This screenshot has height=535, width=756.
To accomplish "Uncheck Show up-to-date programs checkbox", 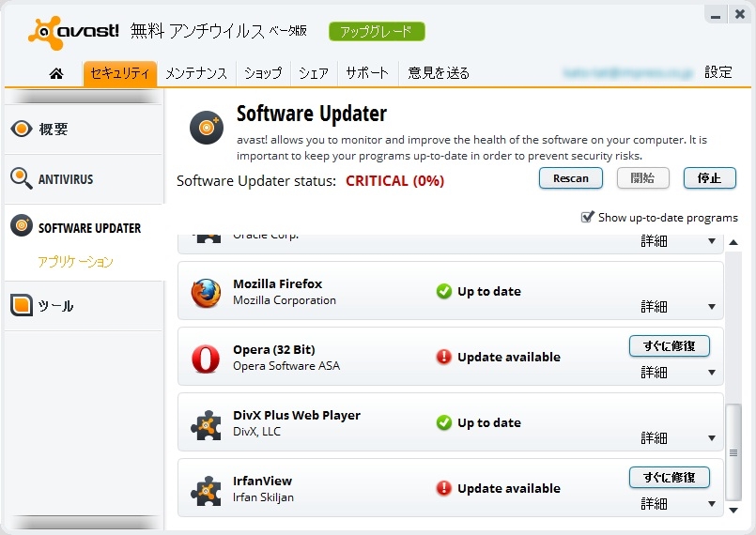I will click(x=587, y=217).
